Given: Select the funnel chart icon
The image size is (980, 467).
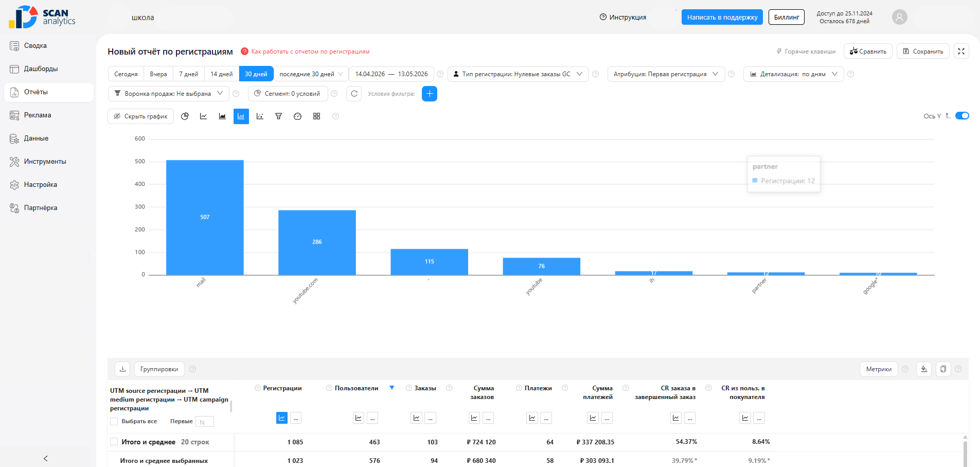Looking at the screenshot, I should tap(279, 116).
